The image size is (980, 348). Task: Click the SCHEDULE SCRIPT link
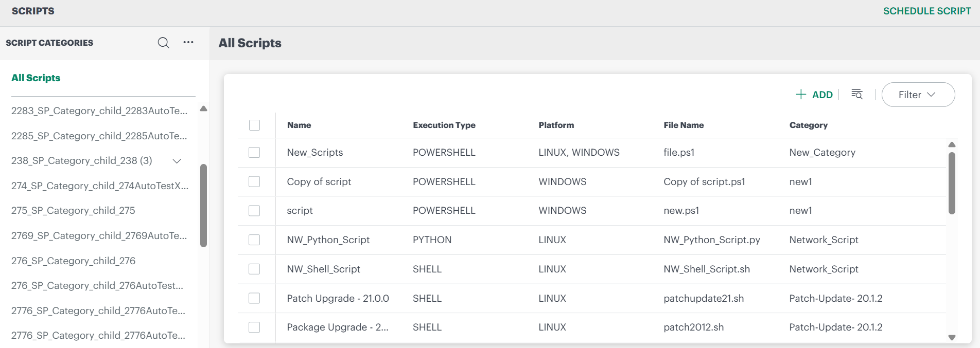(927, 11)
